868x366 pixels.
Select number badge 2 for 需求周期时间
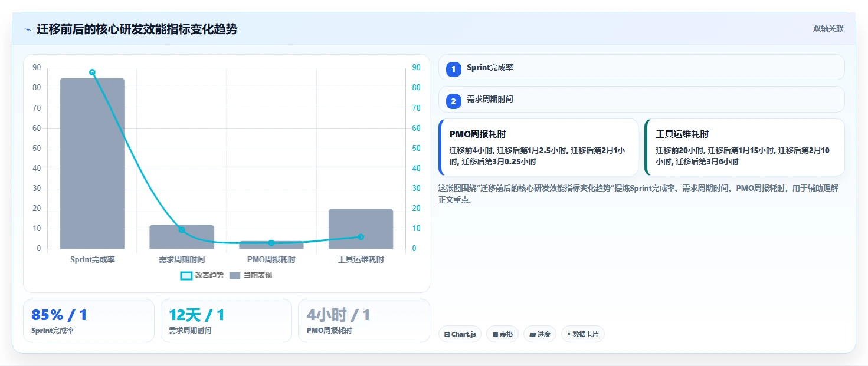(453, 101)
